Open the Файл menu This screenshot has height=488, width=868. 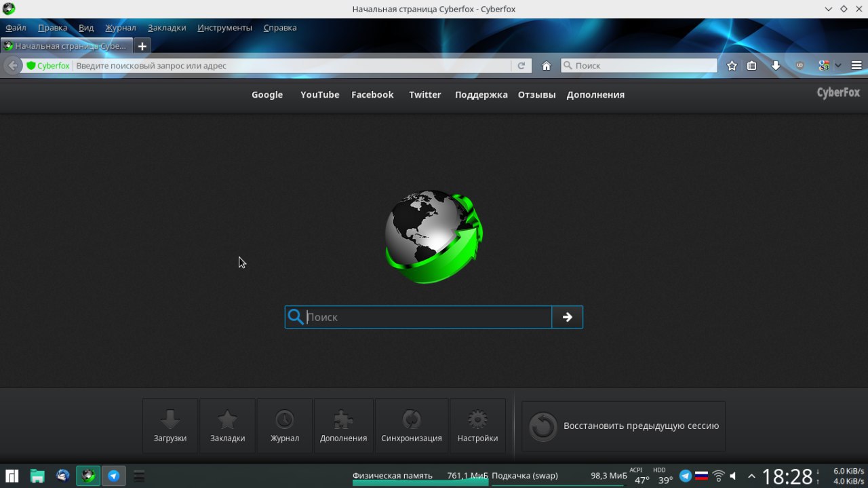pos(16,28)
